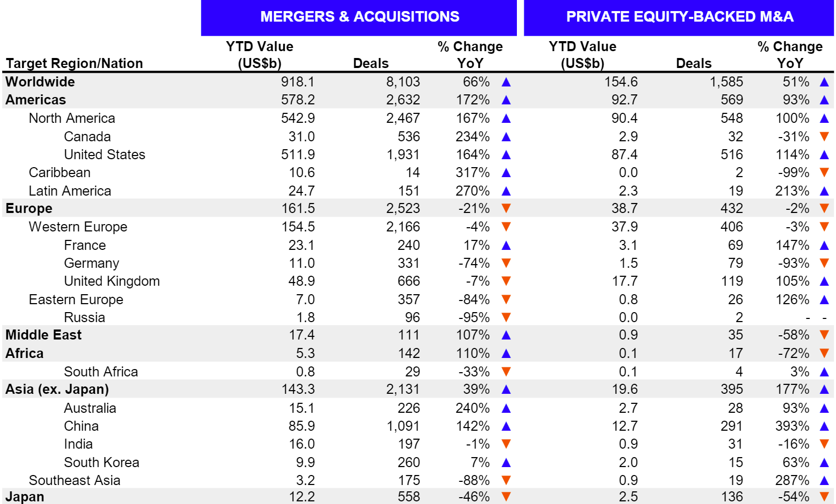836x504 pixels.
Task: Click the blue up arrow beside Southeast Asia 287%
Action: pos(824,480)
